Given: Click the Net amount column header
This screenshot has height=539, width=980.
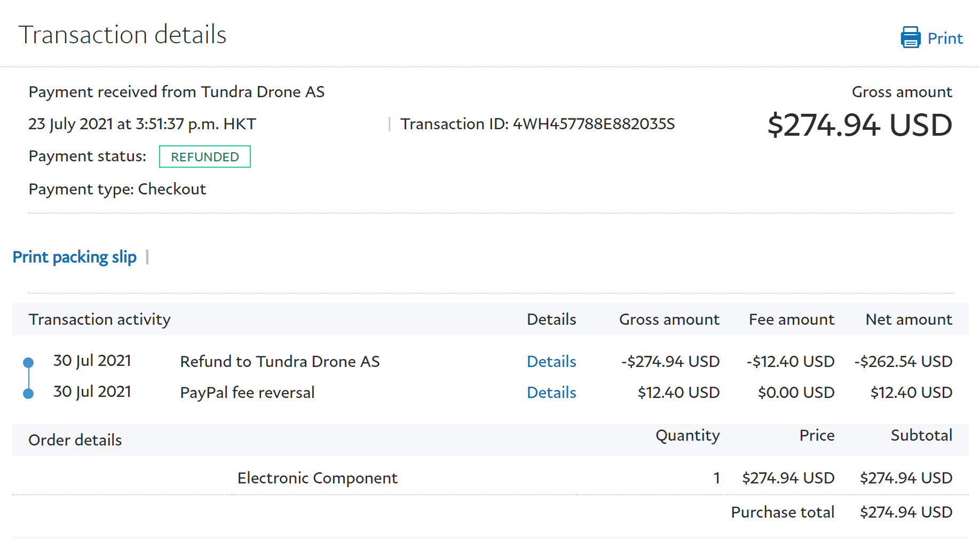Looking at the screenshot, I should tap(908, 319).
